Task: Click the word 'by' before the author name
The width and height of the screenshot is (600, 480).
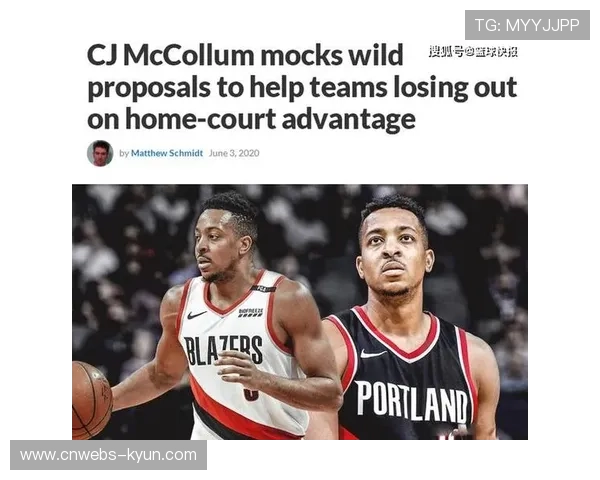Action: click(x=124, y=153)
